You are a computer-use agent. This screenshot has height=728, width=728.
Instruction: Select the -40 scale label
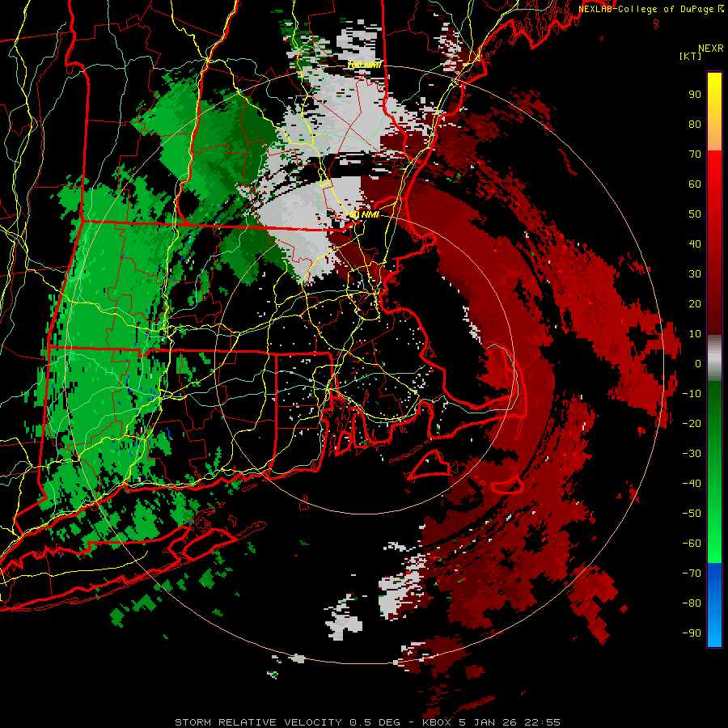point(692,484)
